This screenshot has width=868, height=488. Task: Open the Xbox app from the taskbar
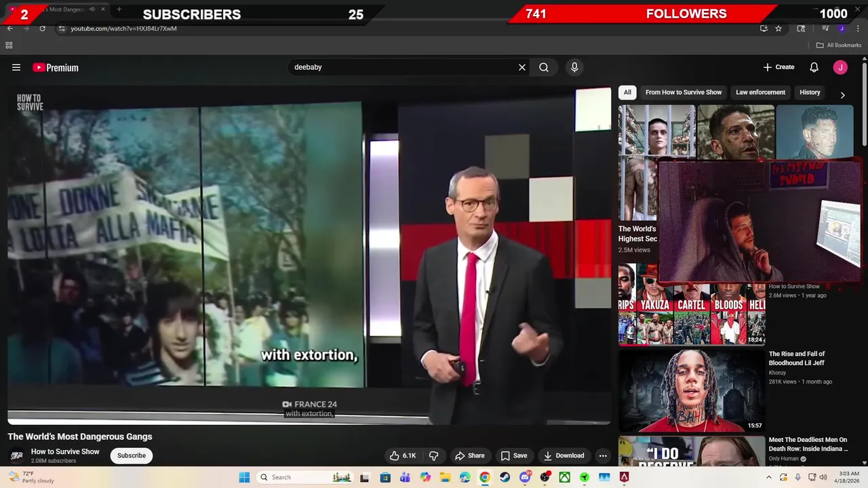pyautogui.click(x=564, y=477)
